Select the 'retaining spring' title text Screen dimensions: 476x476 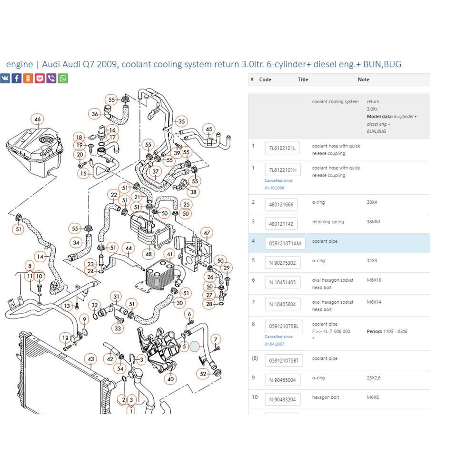coord(328,222)
